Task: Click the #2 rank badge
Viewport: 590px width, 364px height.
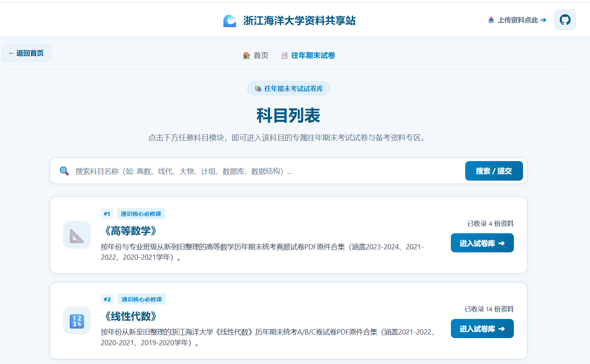Action: point(107,299)
